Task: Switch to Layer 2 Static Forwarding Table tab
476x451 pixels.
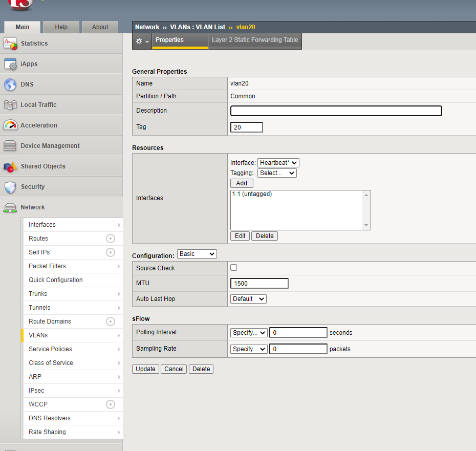Action: (x=255, y=40)
